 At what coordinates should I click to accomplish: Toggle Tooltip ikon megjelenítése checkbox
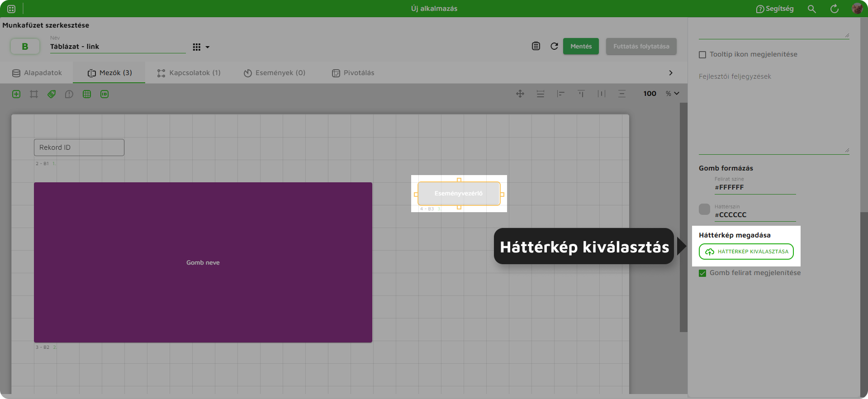click(x=702, y=55)
